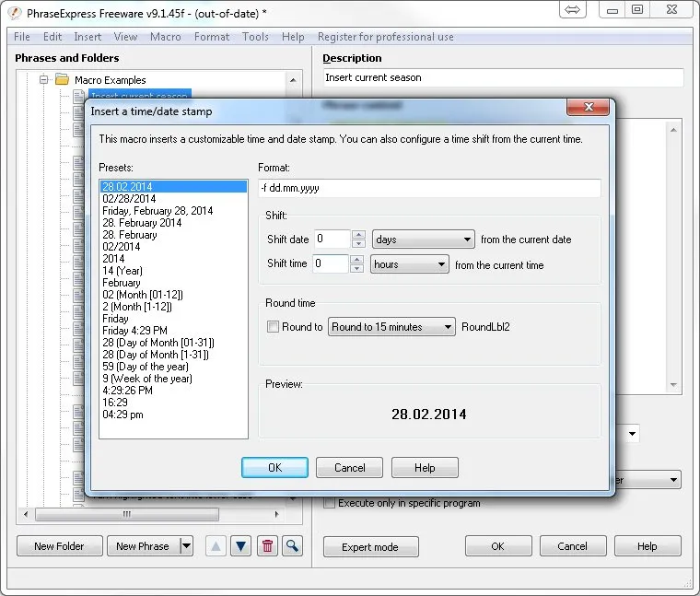Open the New Phrase dropdown arrow

click(187, 546)
